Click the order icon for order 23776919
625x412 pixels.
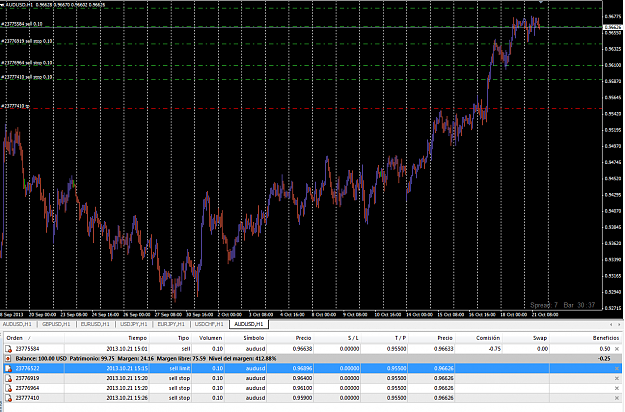pos(8,378)
